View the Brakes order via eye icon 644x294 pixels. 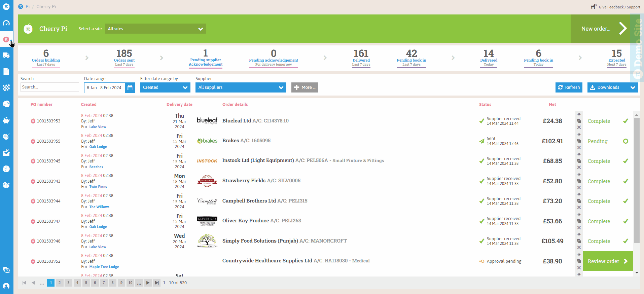click(579, 135)
